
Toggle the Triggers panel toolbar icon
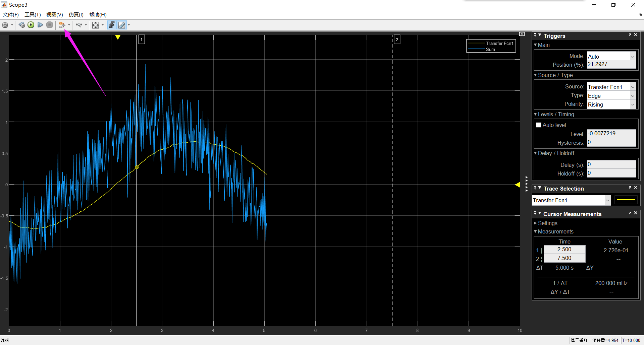tap(112, 25)
